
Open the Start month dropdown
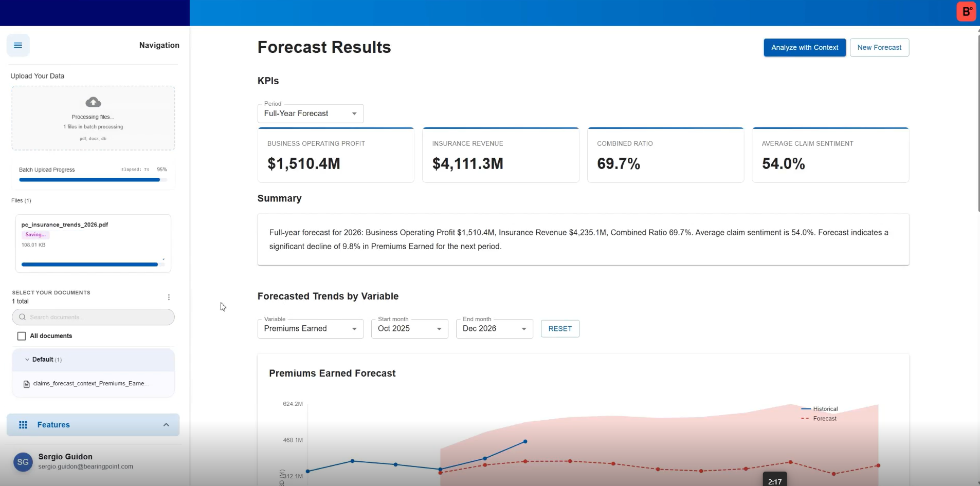point(409,329)
